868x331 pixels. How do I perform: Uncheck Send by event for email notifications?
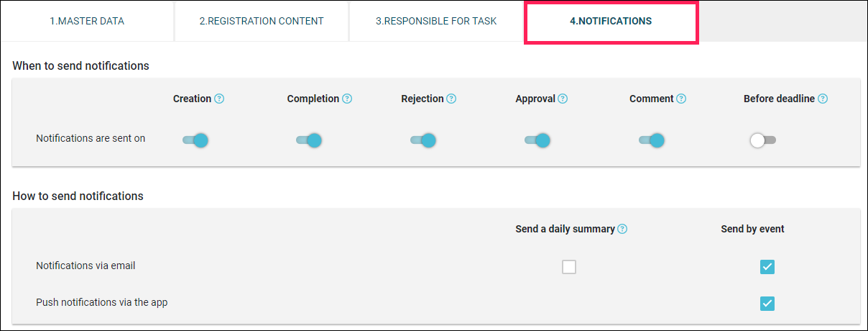click(767, 267)
